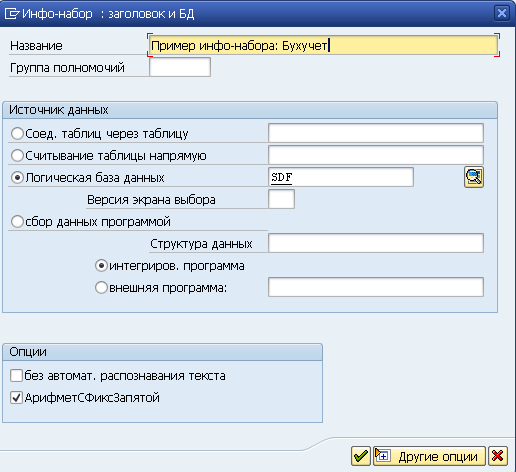Screen dimensions: 516x472
Task: Click the Другие опции button
Action: (429, 456)
